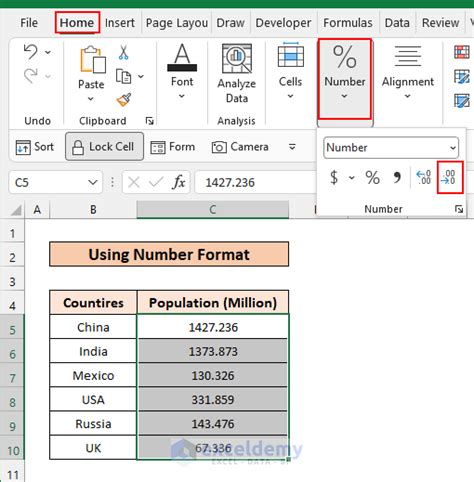Click Increase Decimal icon

[x=423, y=177]
